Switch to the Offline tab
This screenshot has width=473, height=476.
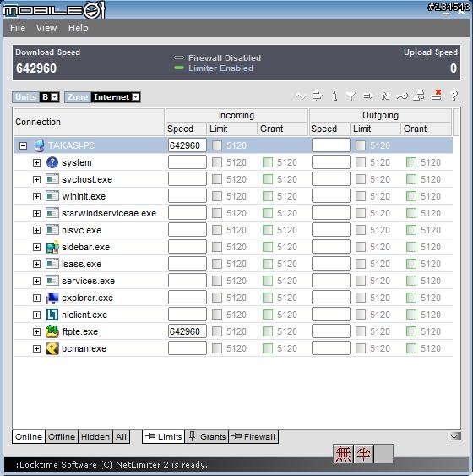62,437
